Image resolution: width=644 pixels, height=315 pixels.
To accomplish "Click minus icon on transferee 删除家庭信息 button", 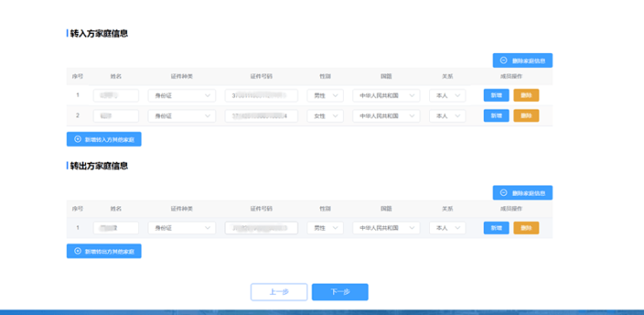I will click(504, 60).
